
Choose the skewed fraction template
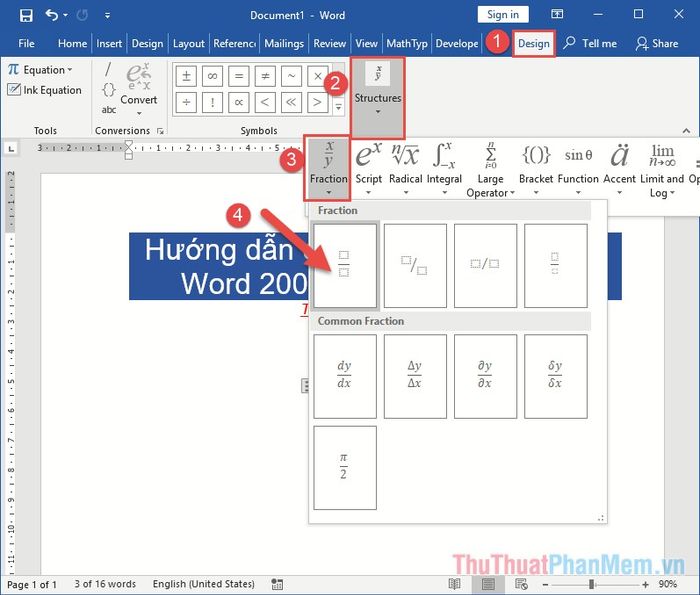pos(415,265)
